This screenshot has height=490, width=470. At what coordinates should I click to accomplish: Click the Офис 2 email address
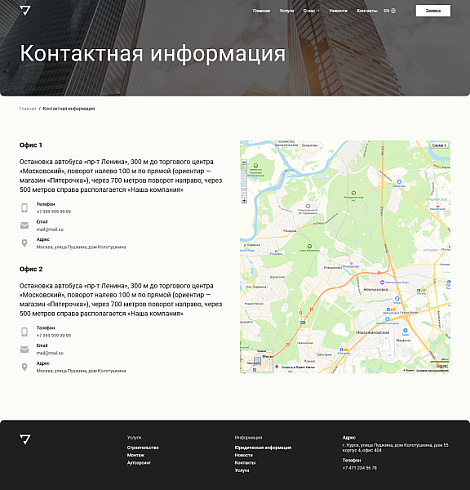50,353
